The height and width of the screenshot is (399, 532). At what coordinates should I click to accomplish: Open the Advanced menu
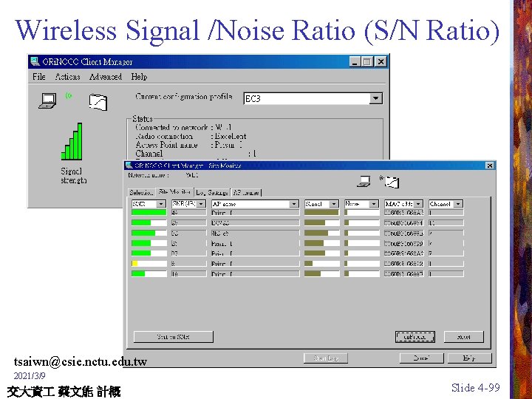pos(106,77)
